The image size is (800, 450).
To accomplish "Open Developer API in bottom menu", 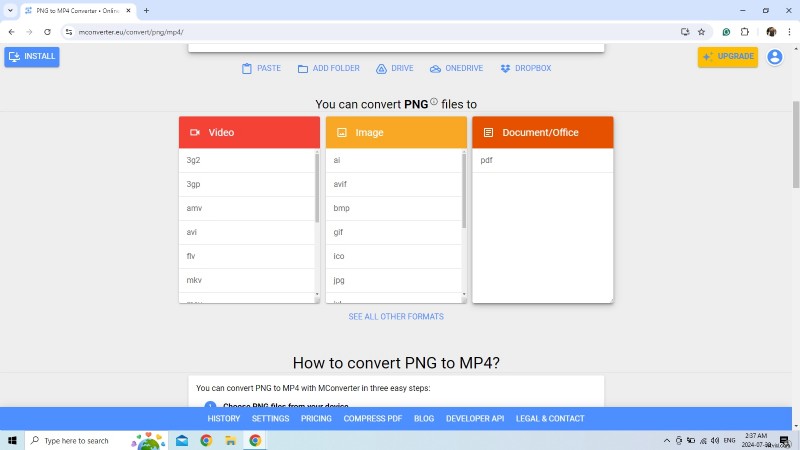I will click(475, 418).
